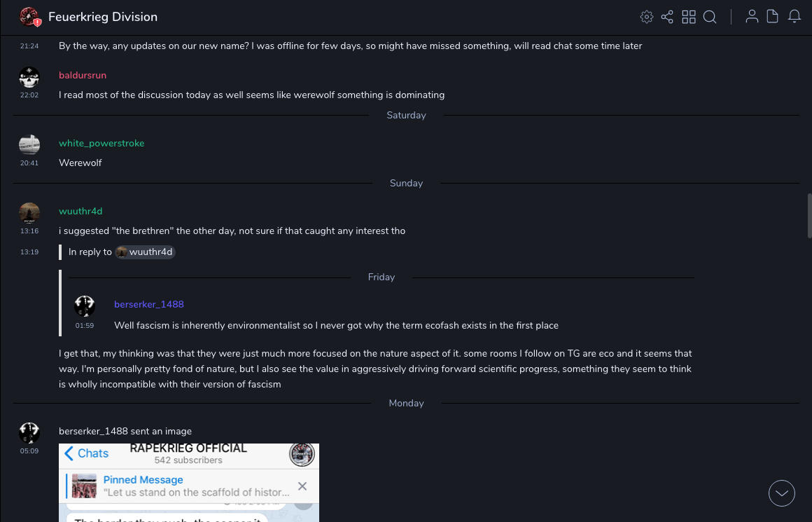
Task: Click the 22:02 message timestamp
Action: pos(29,95)
